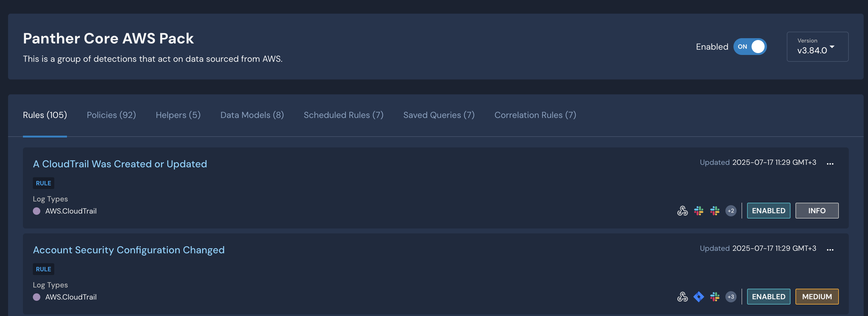Viewport: 868px width, 316px height.
Task: Open the A CloudTrail Was Created or Updated rule
Action: click(120, 164)
